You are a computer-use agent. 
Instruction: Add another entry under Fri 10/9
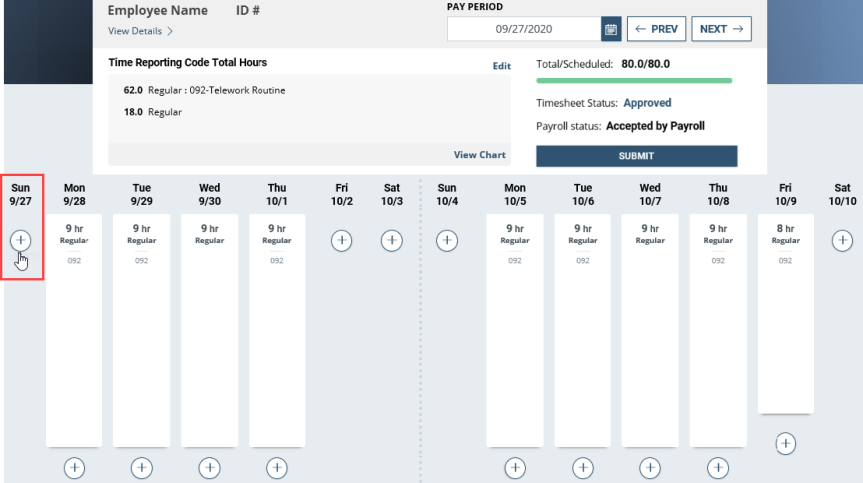[x=785, y=443]
